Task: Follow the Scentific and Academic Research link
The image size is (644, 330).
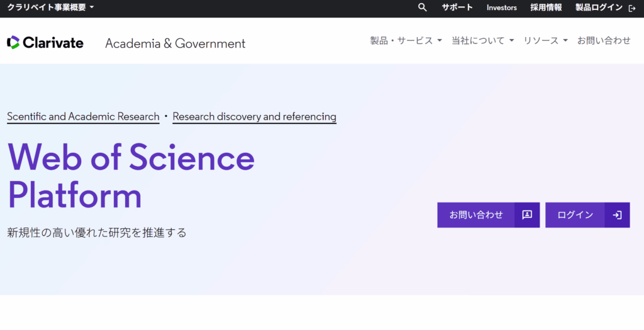Action: coord(83,116)
